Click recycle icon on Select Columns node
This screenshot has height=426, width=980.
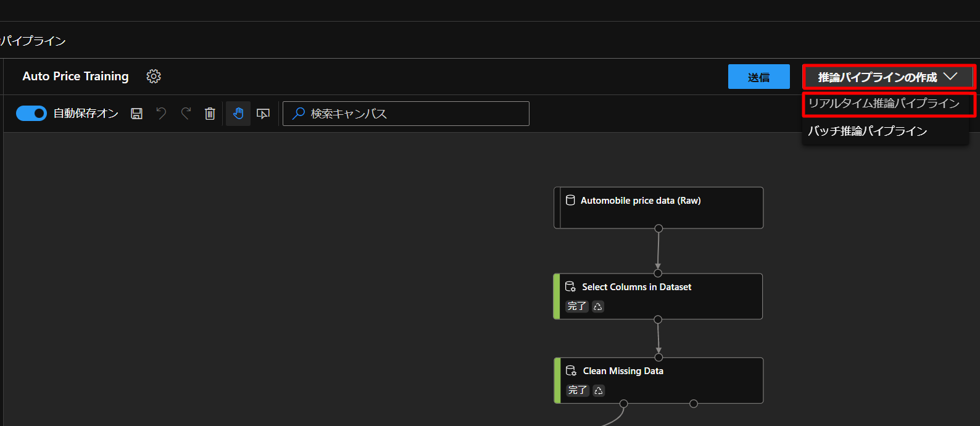pos(598,306)
